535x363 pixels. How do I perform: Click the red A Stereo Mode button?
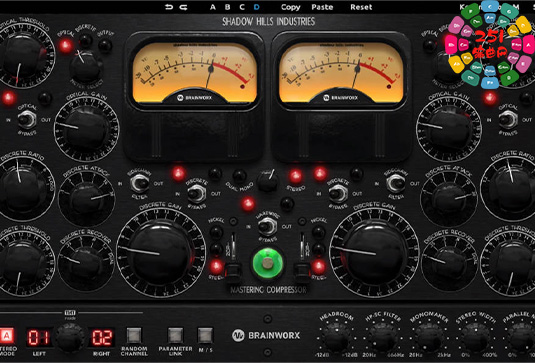coord(7,336)
